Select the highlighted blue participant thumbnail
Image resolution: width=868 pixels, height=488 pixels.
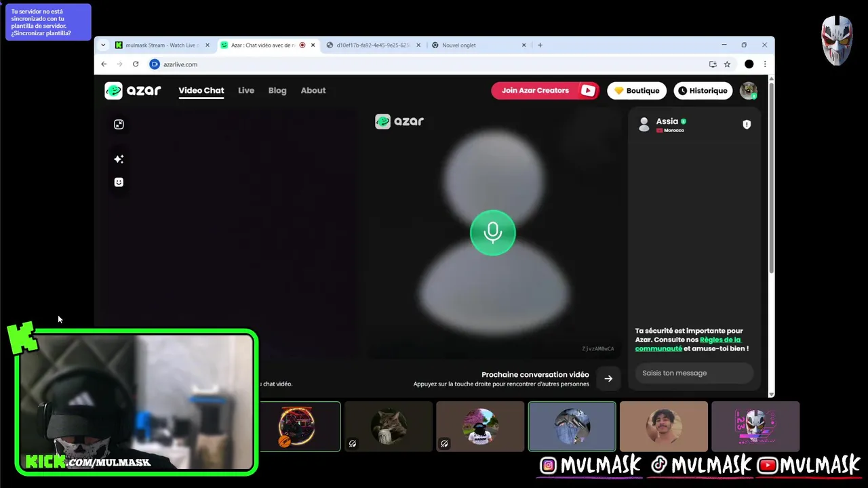point(572,426)
